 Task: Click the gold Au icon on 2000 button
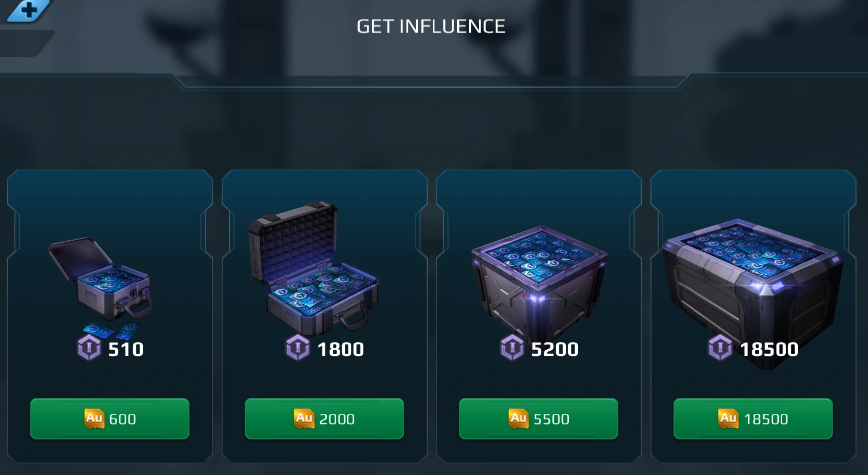[304, 418]
